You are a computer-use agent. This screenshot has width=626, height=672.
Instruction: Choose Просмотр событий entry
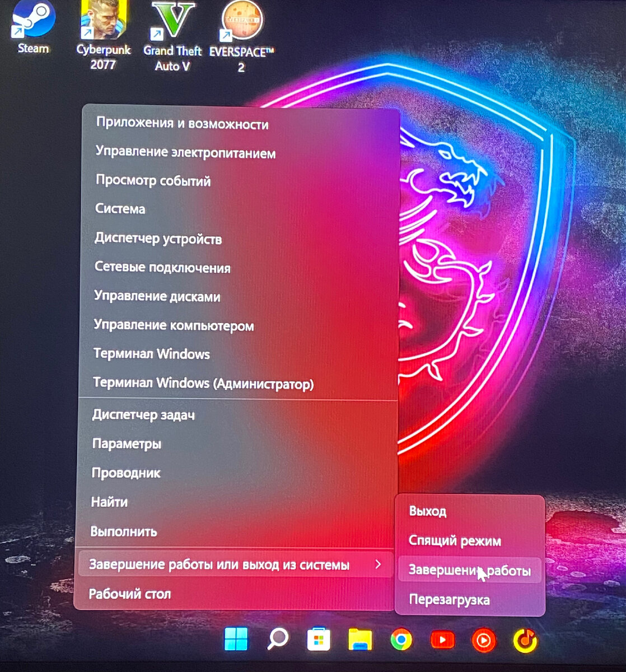(x=240, y=181)
